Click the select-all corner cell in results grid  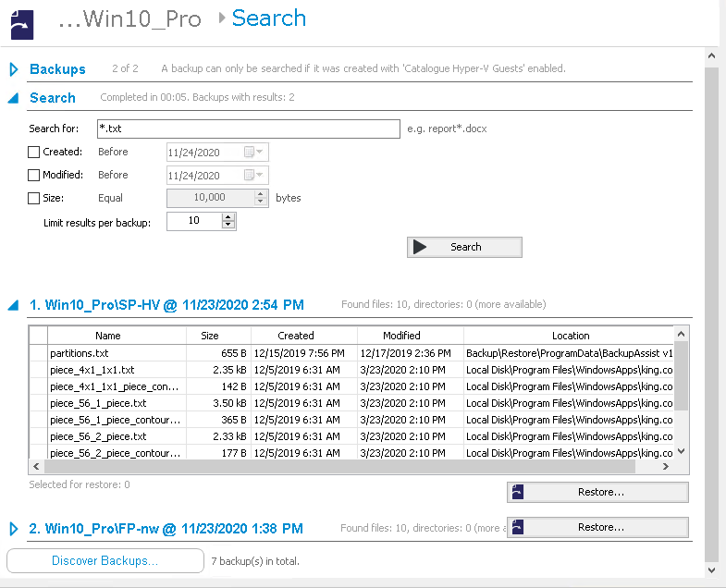coord(39,336)
